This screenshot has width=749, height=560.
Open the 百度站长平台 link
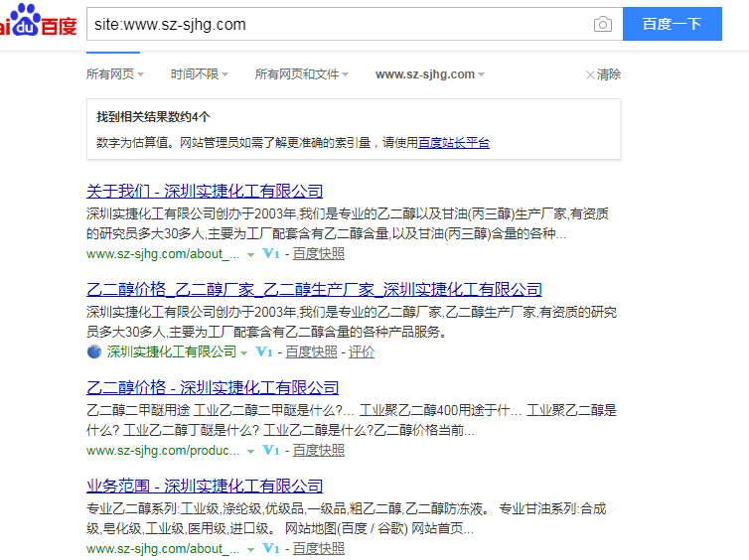pyautogui.click(x=454, y=143)
